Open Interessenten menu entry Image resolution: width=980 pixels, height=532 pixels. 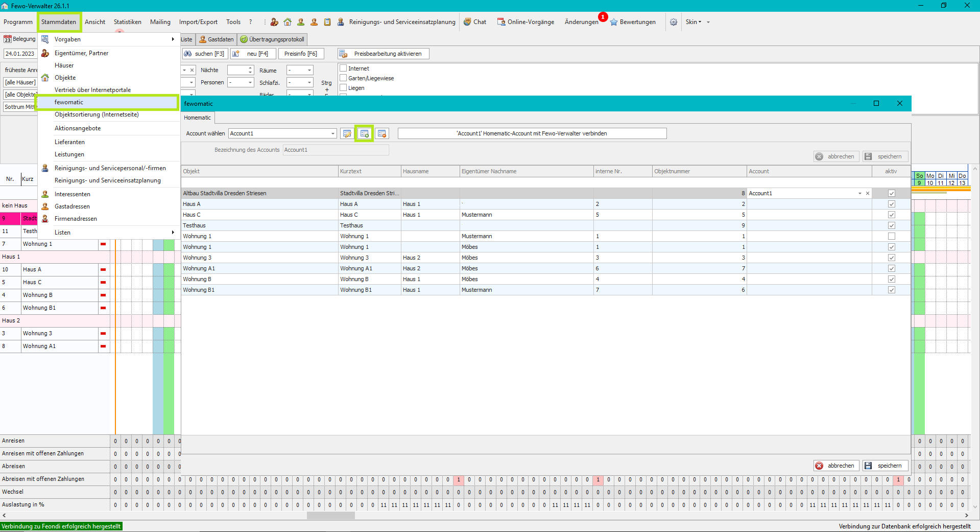point(72,194)
